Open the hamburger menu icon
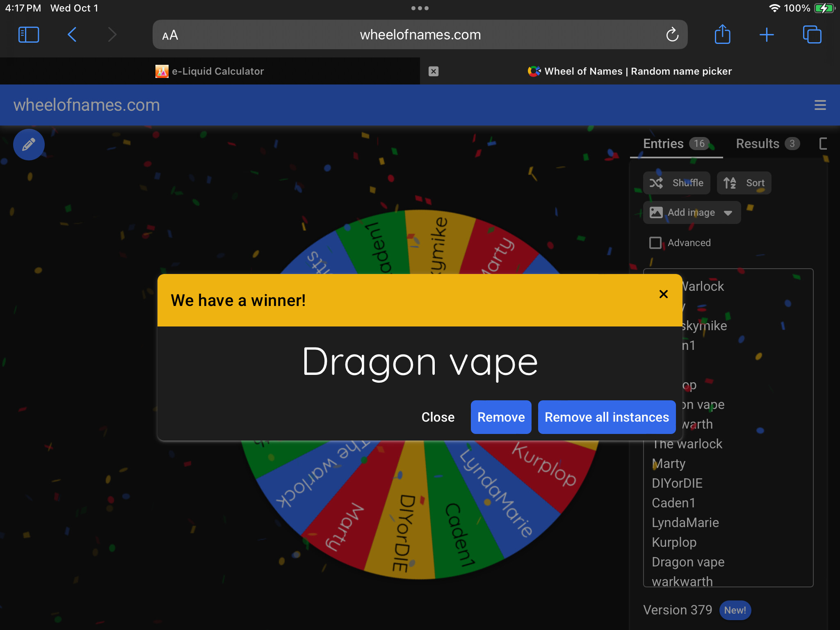Viewport: 840px width, 630px height. pos(820,105)
